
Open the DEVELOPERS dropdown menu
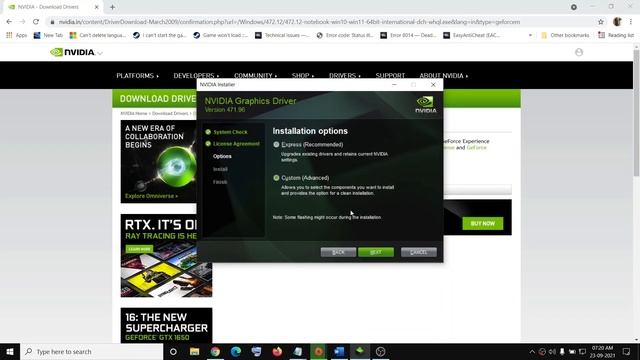click(196, 76)
